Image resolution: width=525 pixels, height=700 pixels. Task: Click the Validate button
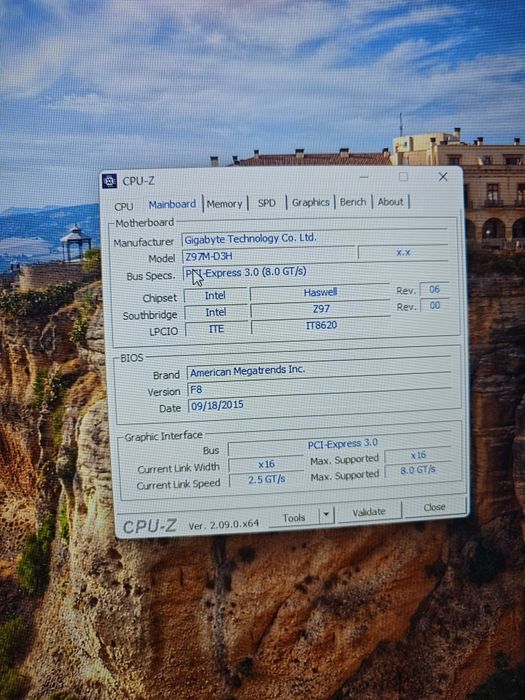pyautogui.click(x=368, y=512)
